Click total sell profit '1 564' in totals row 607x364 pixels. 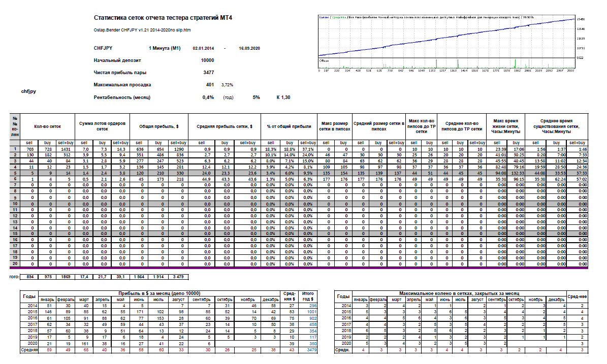pyautogui.click(x=139, y=277)
